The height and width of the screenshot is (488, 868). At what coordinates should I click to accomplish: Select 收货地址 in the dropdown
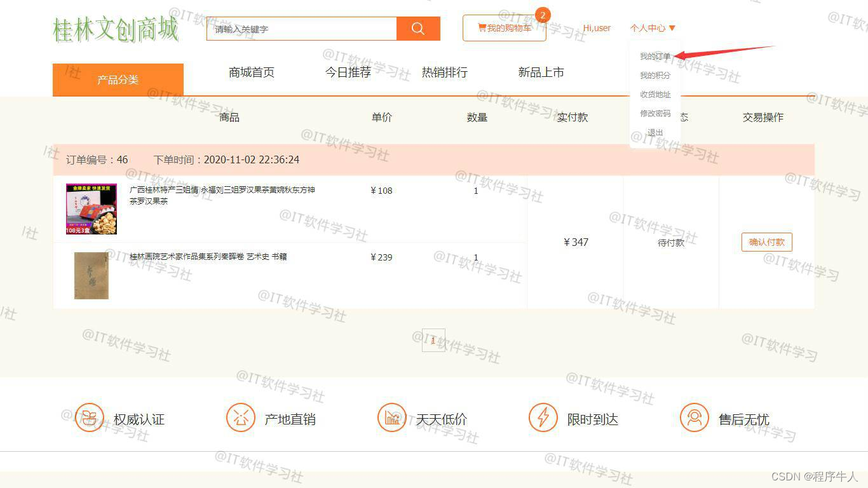click(655, 95)
